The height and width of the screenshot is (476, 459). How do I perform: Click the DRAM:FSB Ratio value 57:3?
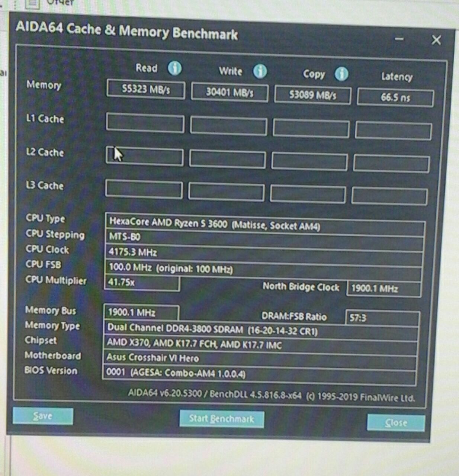tap(383, 318)
